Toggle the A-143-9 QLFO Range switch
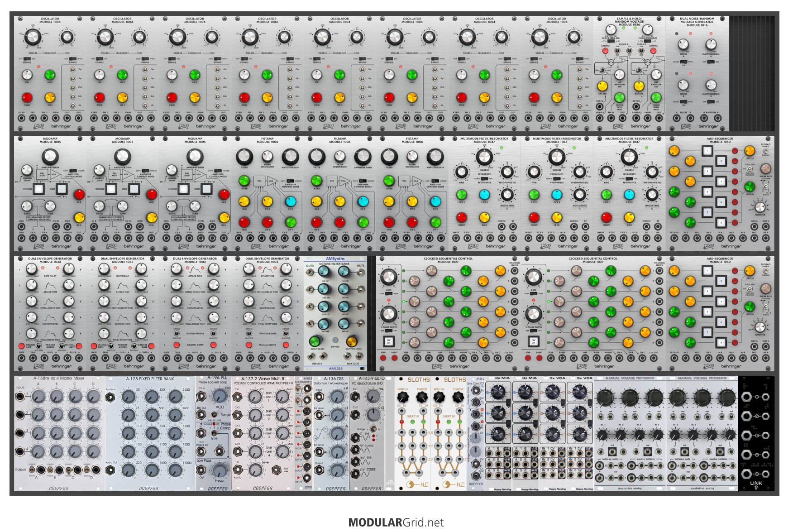793x532 pixels. coord(373,428)
